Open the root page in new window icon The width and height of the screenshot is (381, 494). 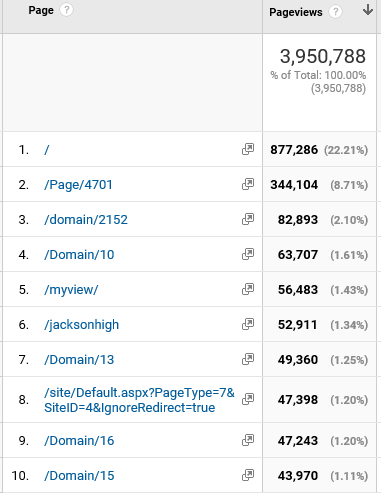click(248, 149)
